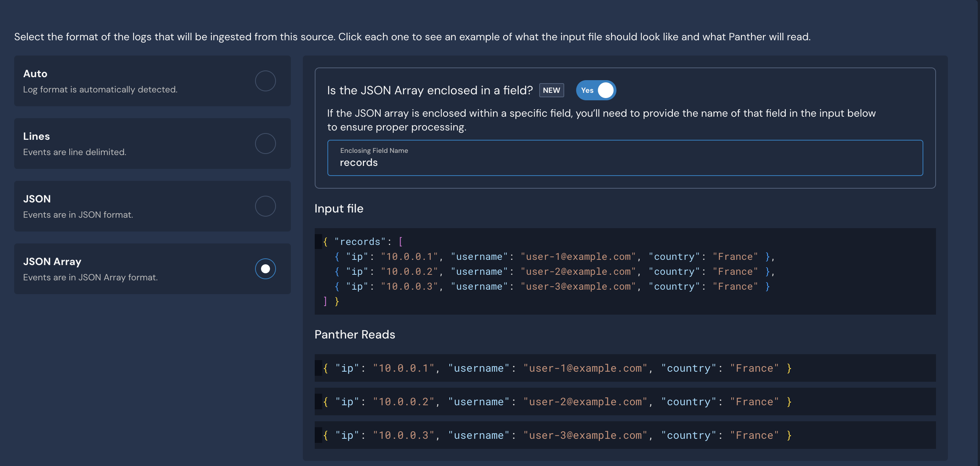Click 'Is the JSON Array enclosed' question text
Screen dimensions: 980x466
430,91
